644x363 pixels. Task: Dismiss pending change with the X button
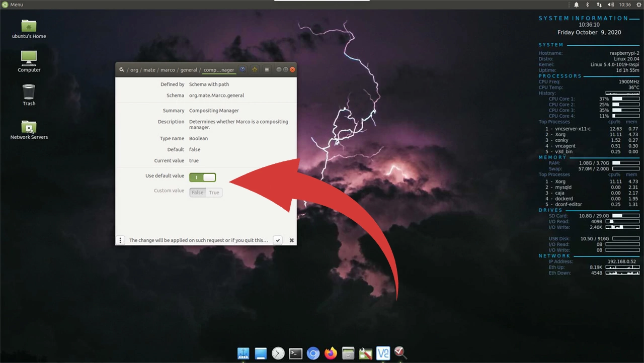[x=291, y=240]
